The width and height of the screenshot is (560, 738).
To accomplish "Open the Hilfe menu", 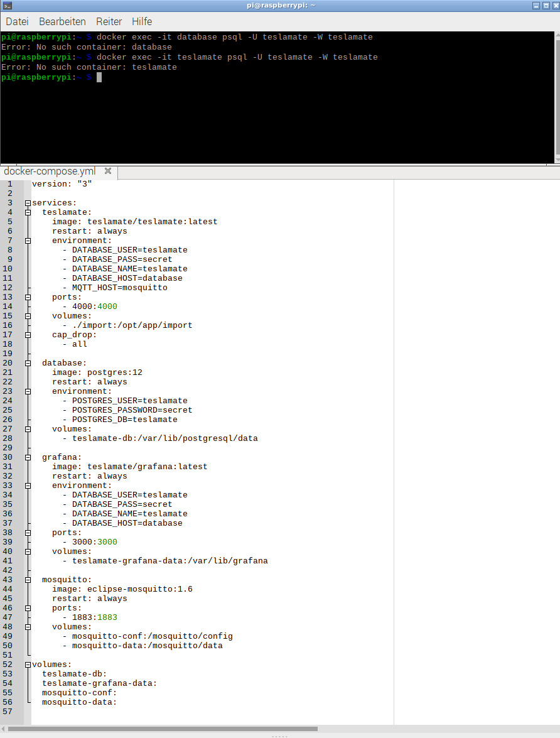I will tap(142, 21).
